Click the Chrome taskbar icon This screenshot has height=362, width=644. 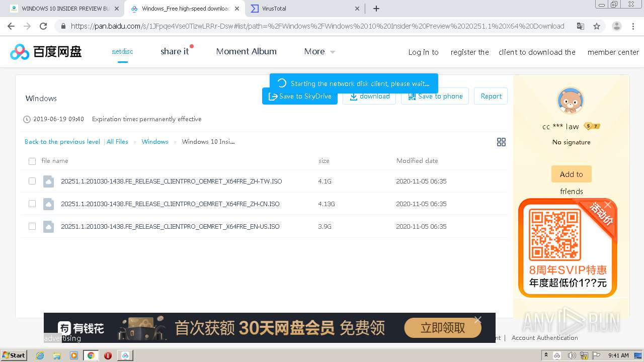coord(91,355)
